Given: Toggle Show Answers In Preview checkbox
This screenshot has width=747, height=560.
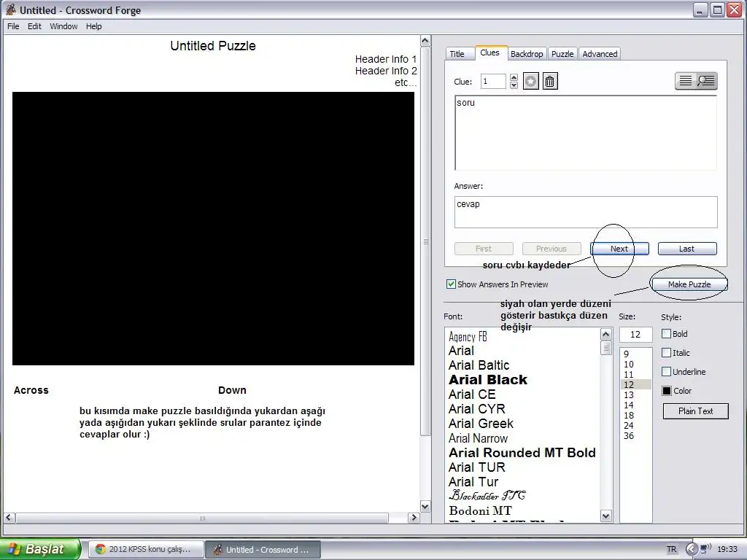Looking at the screenshot, I should click(451, 284).
